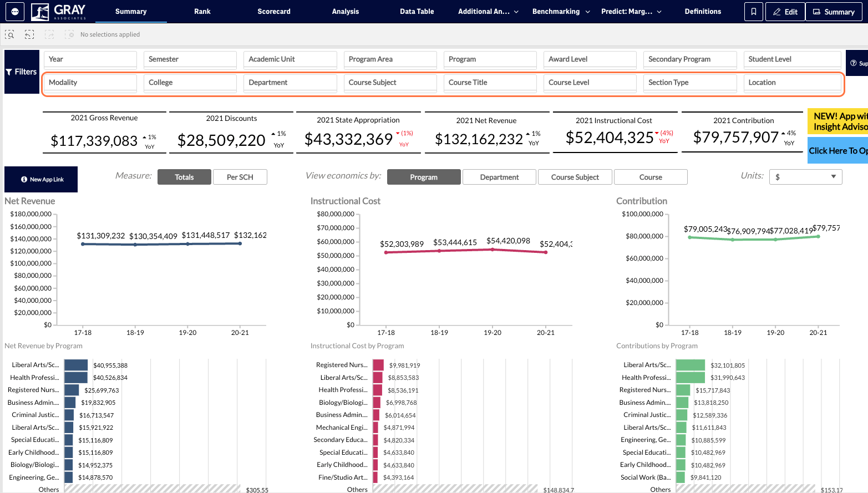868x493 pixels.
Task: Open the Course Subject filter box
Action: (x=390, y=83)
